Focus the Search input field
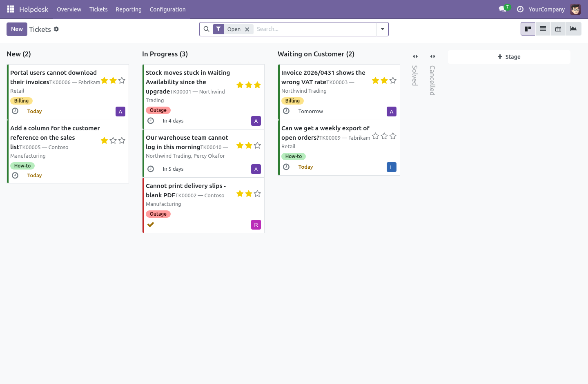This screenshot has height=384, width=588. pos(315,29)
